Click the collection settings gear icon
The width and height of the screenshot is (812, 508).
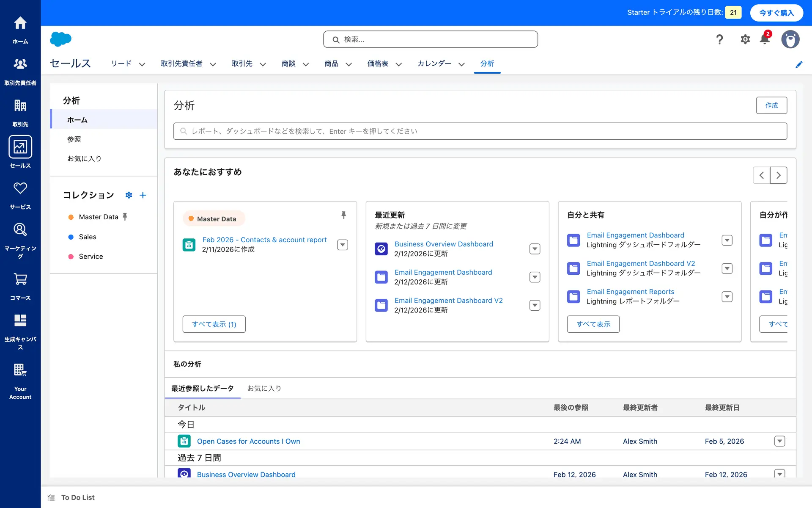pos(129,195)
